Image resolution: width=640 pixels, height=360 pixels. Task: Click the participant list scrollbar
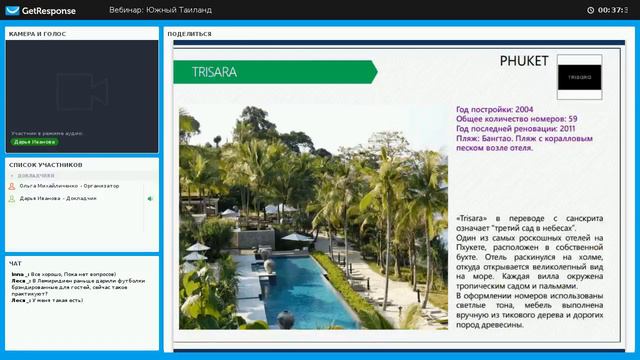click(144, 207)
